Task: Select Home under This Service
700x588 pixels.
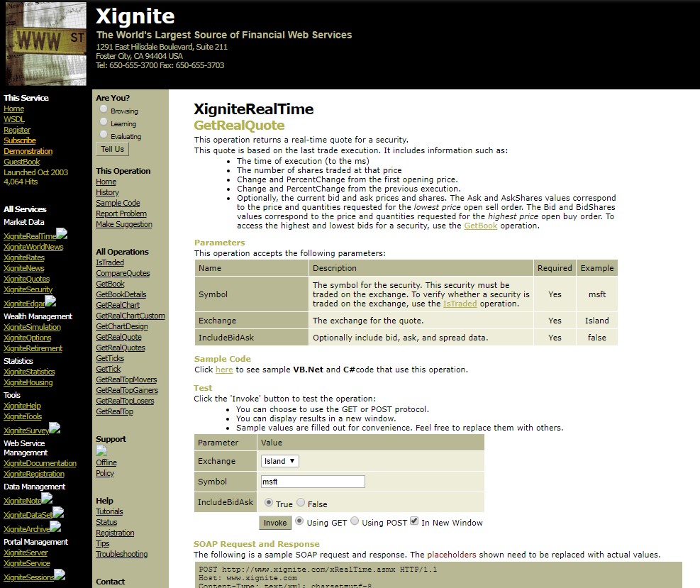Action: [x=13, y=109]
